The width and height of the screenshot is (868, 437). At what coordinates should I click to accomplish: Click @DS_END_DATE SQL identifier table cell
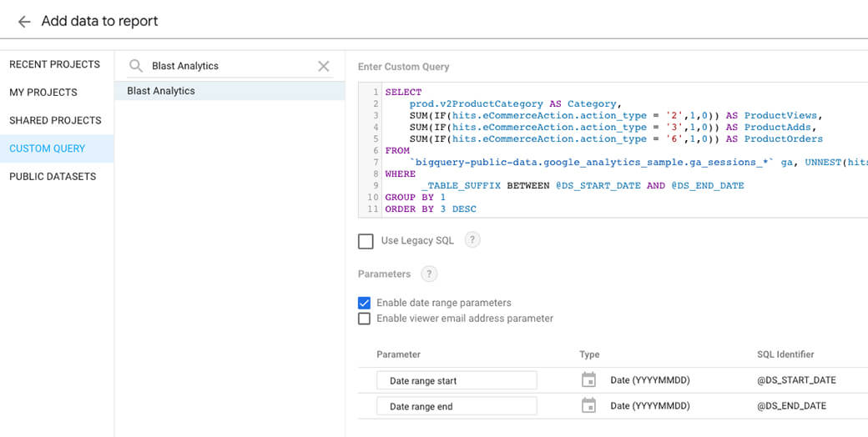point(791,405)
